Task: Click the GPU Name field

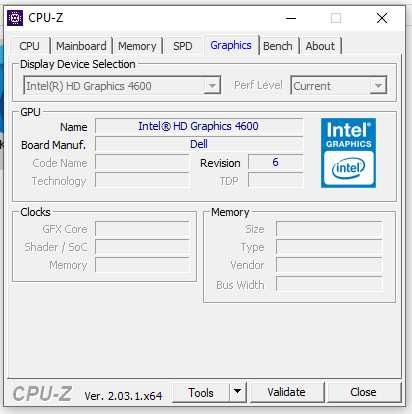Action: pyautogui.click(x=199, y=126)
